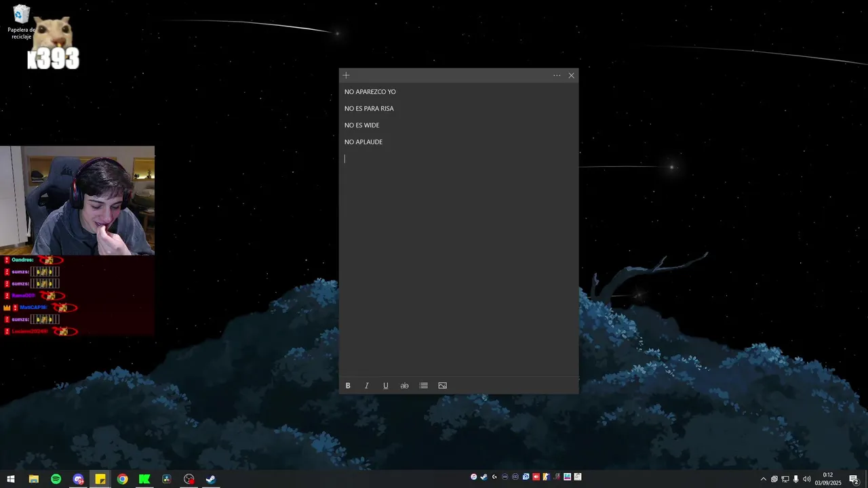Open Spotify from the taskbar
This screenshot has height=488, width=868.
[x=56, y=479]
